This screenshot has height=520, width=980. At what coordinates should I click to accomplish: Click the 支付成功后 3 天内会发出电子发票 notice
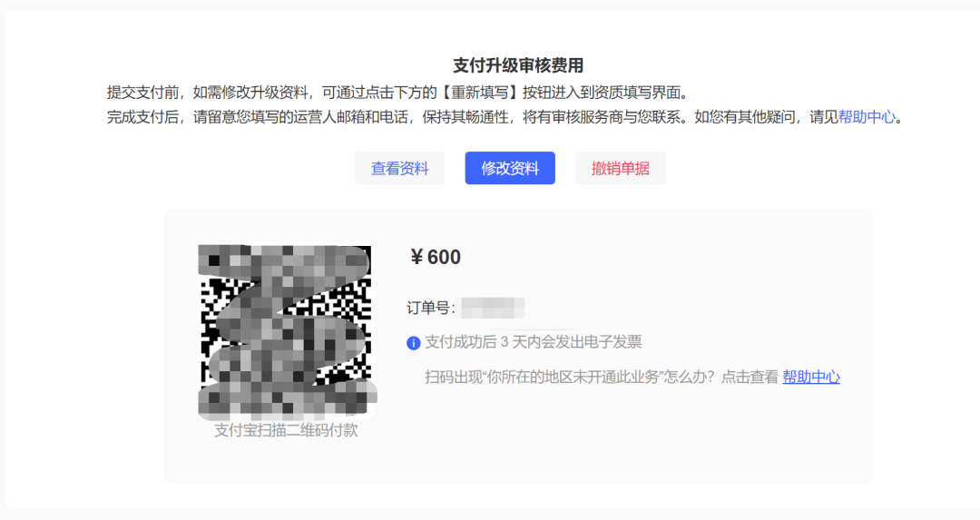pos(534,342)
